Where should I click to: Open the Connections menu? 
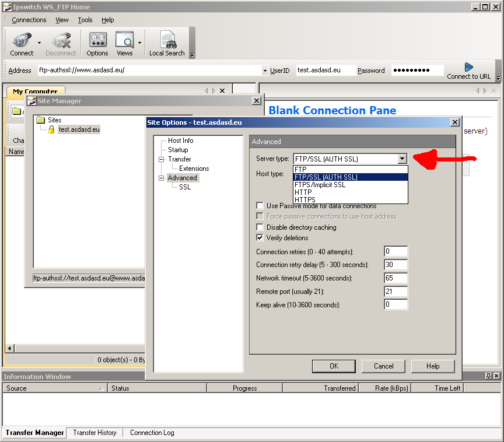coord(29,20)
